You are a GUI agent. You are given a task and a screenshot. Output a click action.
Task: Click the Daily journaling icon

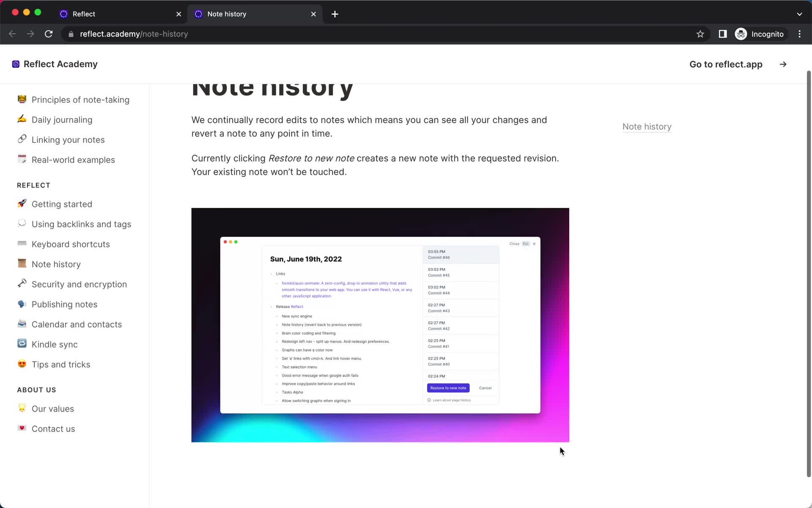tap(22, 119)
